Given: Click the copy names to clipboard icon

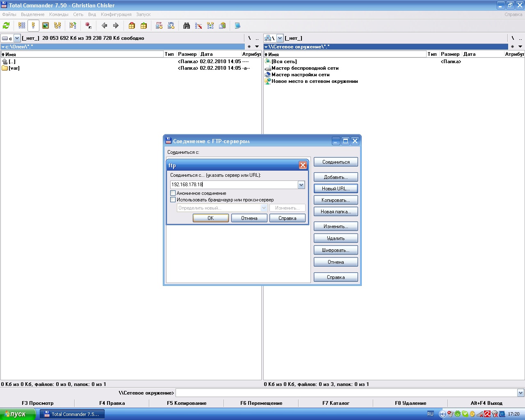Looking at the screenshot, I should pos(222,25).
